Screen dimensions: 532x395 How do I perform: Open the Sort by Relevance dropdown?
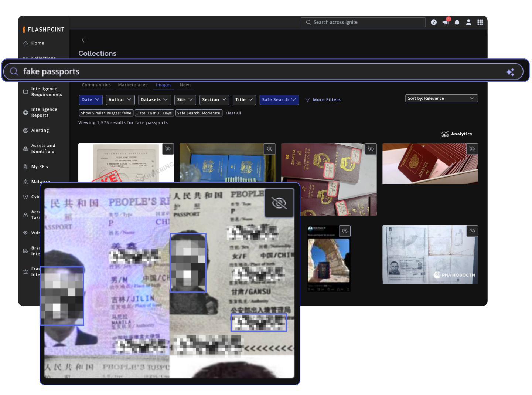click(441, 98)
